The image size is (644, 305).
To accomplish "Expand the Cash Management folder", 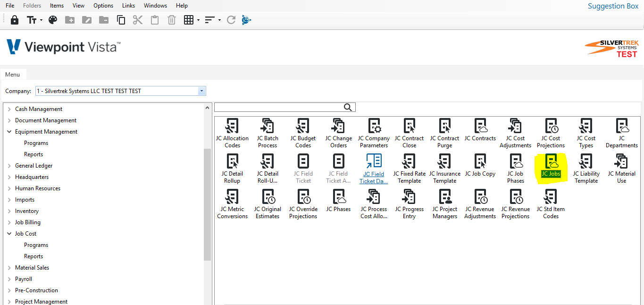I will pyautogui.click(x=9, y=109).
